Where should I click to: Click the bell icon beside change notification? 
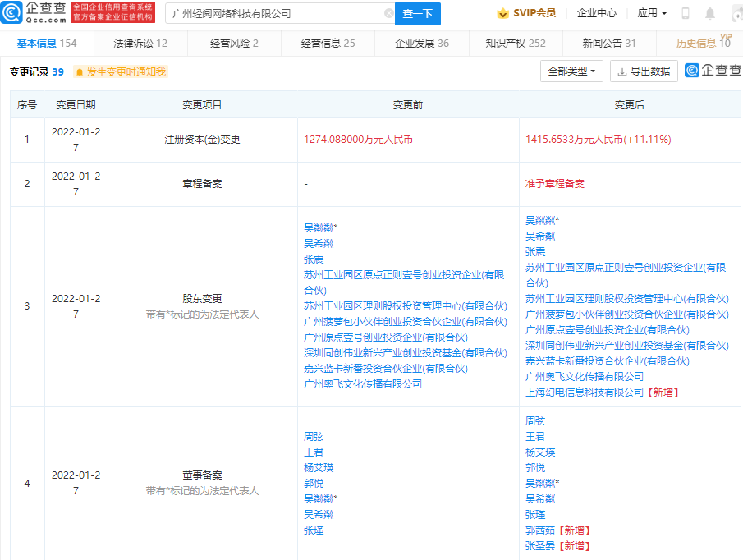click(x=79, y=72)
